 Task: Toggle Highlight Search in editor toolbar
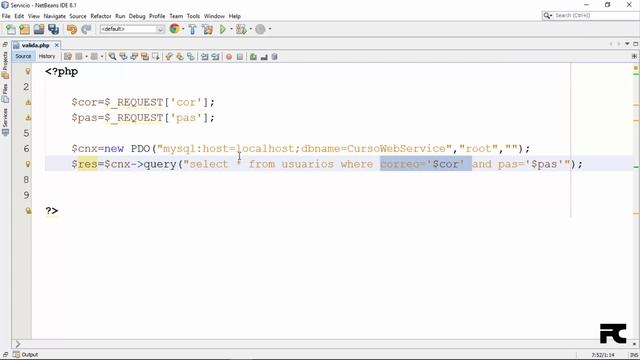coord(145,57)
